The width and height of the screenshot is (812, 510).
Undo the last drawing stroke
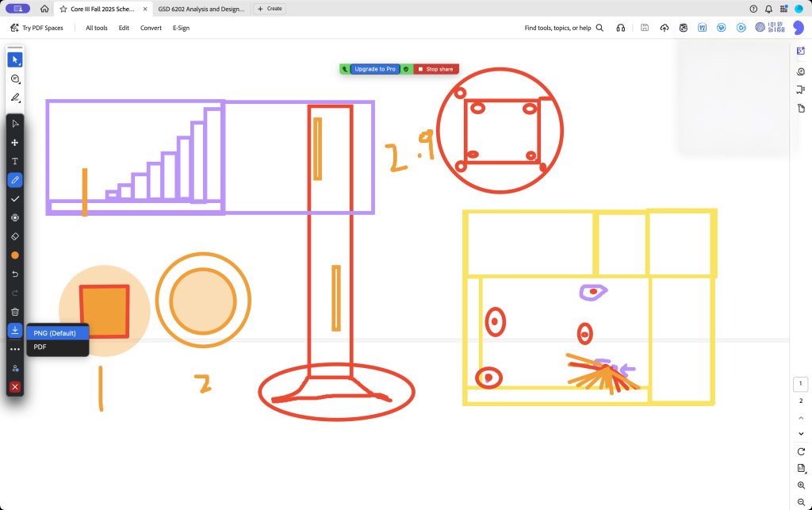[x=15, y=274]
